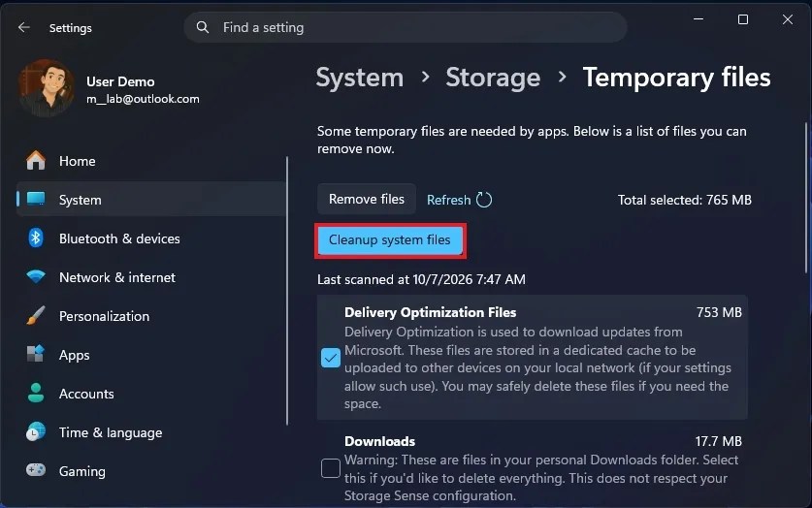Go to System breadcrumb

tap(359, 78)
